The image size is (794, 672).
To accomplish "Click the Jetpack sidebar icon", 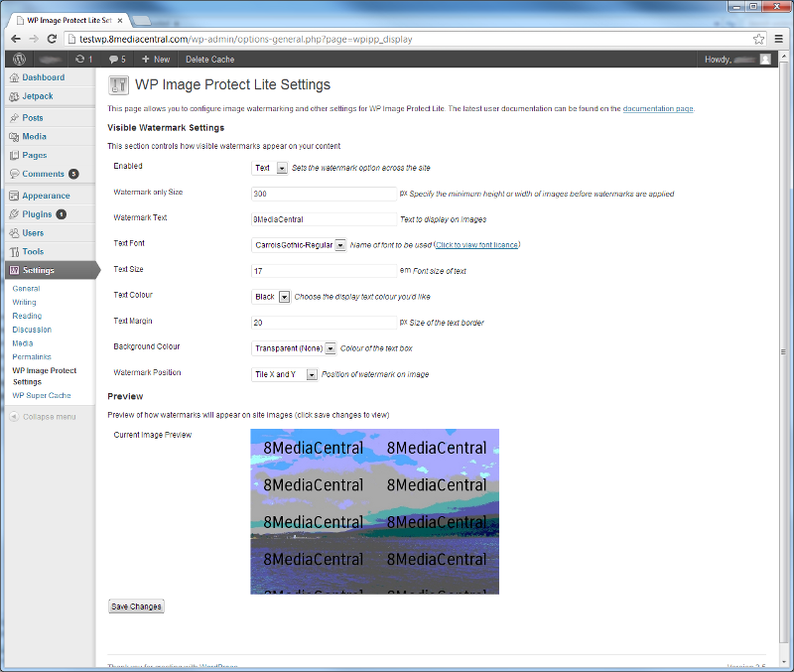I will [14, 96].
